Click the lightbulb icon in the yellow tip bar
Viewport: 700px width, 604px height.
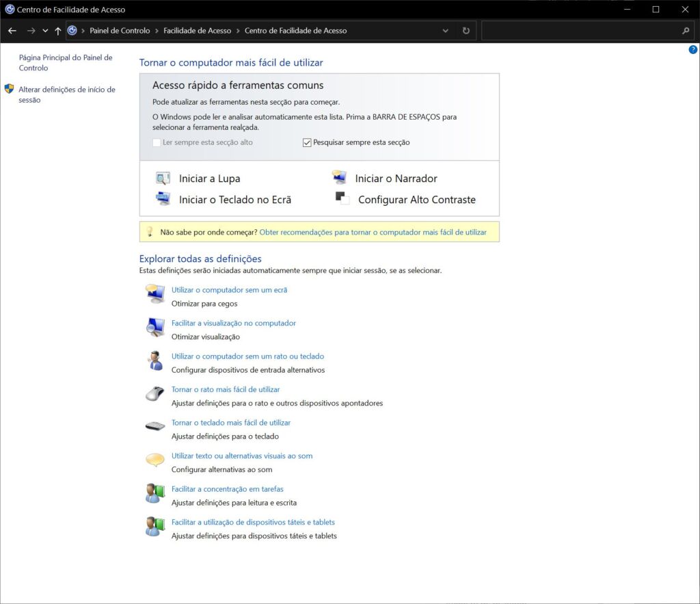coord(150,232)
